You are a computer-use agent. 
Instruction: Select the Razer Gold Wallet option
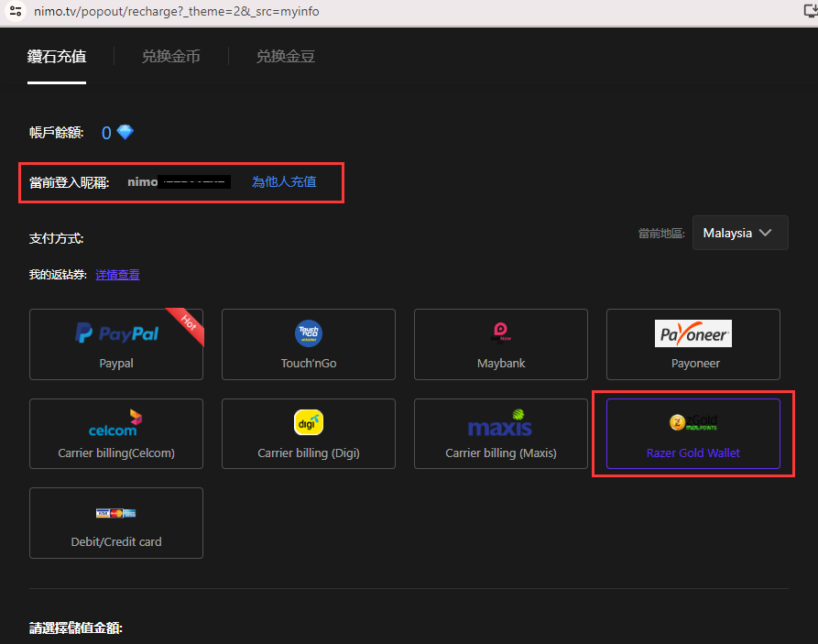click(693, 433)
